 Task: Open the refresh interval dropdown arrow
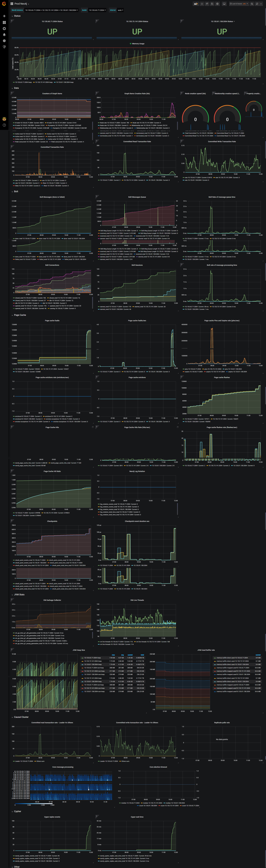click(261, 4)
